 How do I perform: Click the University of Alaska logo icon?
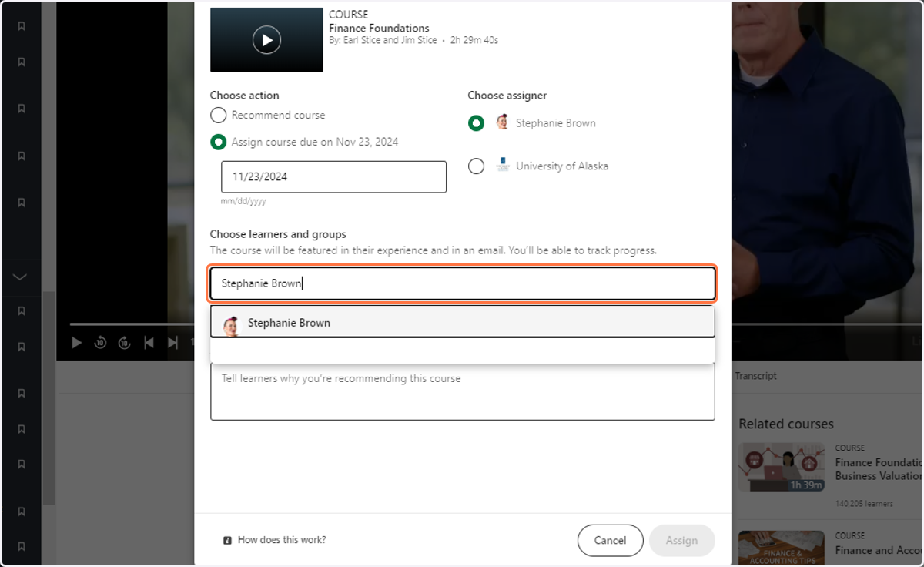point(503,165)
